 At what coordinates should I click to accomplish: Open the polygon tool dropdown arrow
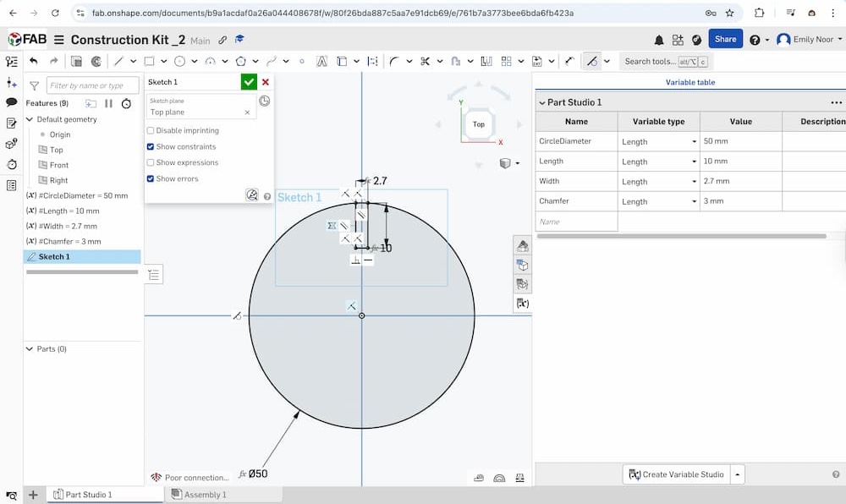pyautogui.click(x=255, y=62)
